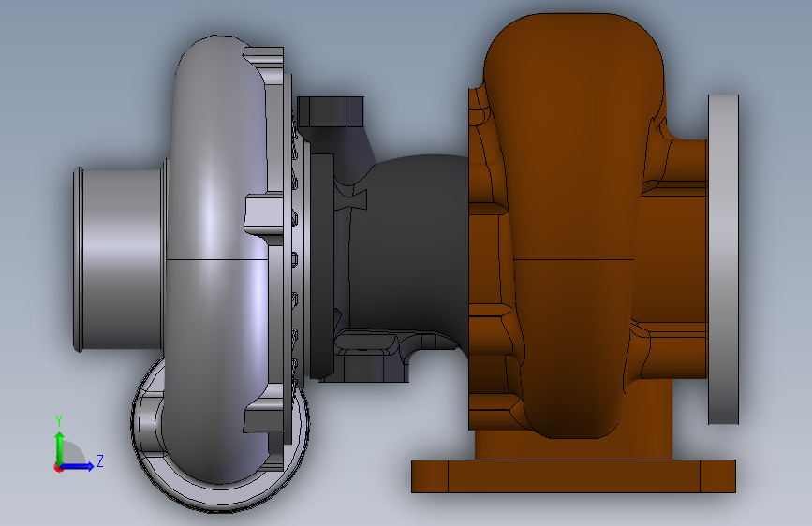Select the orange rectangular turbine base flange

point(573,475)
